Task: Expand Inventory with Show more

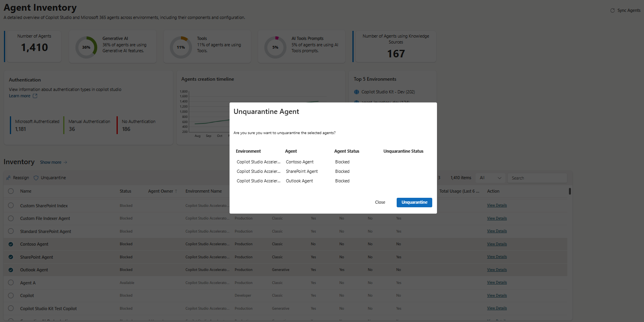Action: (51, 162)
